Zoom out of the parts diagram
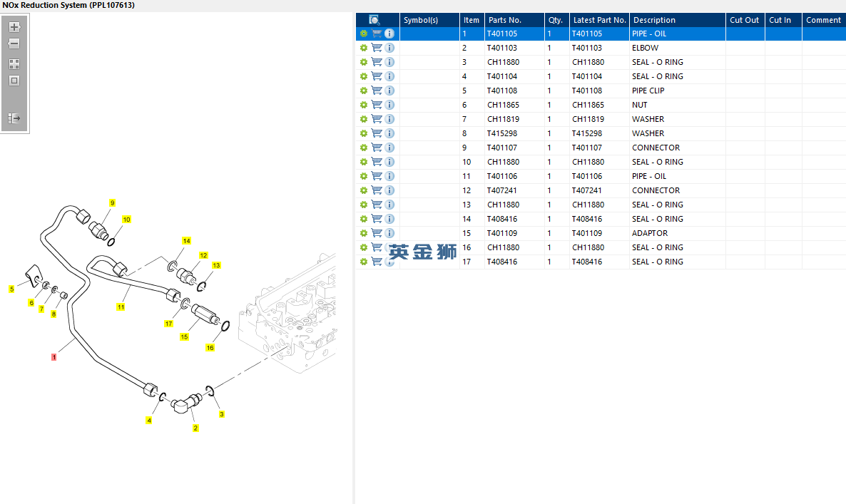 pyautogui.click(x=14, y=43)
